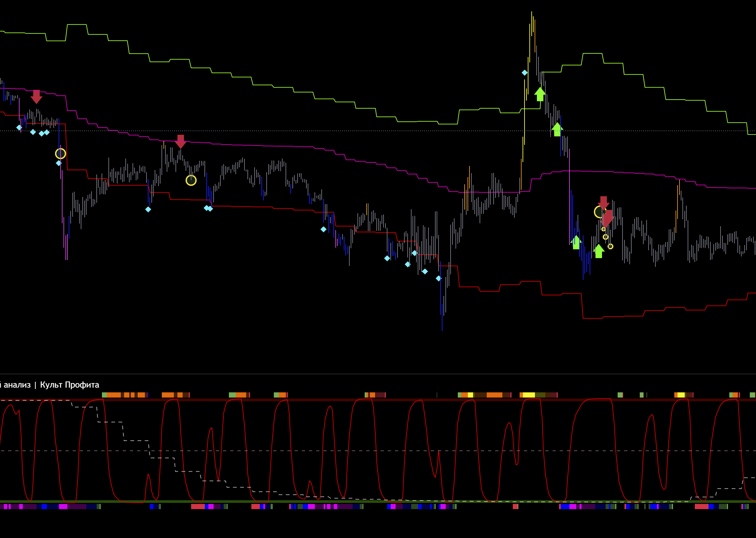This screenshot has height=538, width=756.
Task: Click widest bright yellow segment in upper bar
Action: click(529, 395)
